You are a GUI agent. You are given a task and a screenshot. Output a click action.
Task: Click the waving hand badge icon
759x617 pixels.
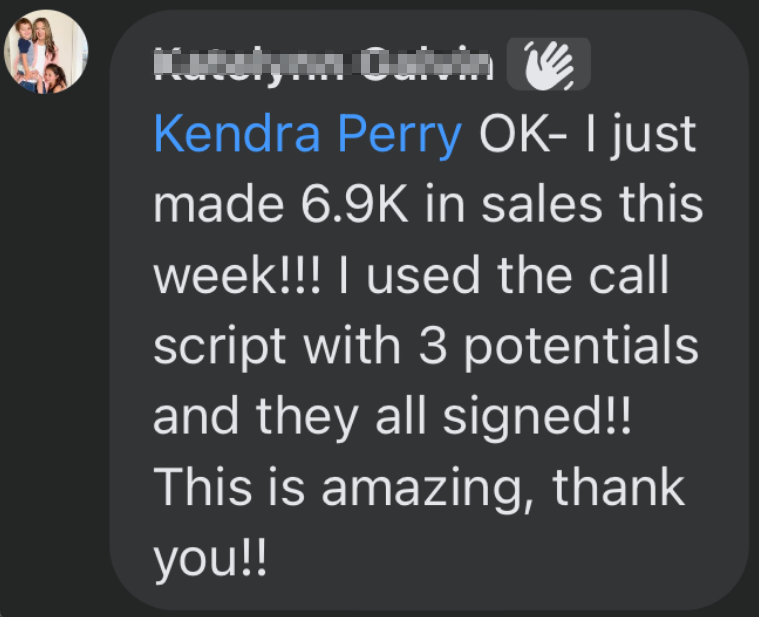point(549,66)
